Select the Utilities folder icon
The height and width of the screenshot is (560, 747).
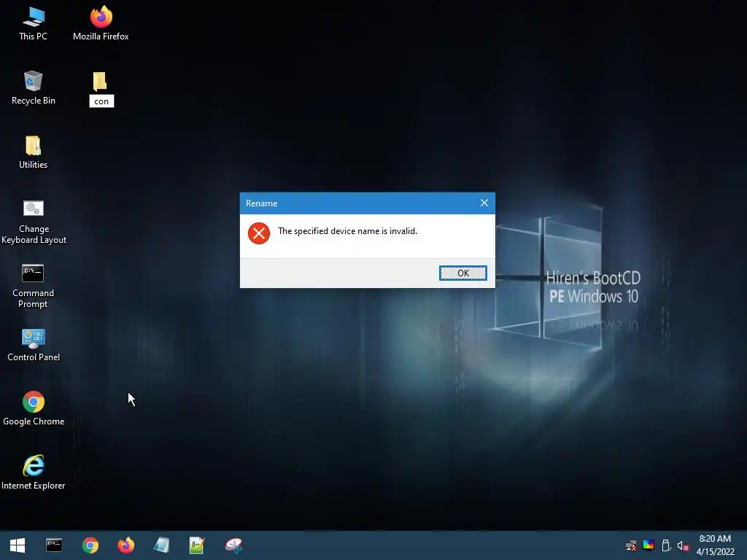[33, 152]
